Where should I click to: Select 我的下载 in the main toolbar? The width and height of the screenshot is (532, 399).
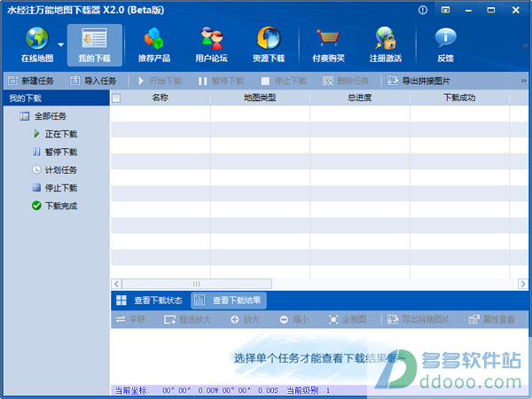[95, 45]
